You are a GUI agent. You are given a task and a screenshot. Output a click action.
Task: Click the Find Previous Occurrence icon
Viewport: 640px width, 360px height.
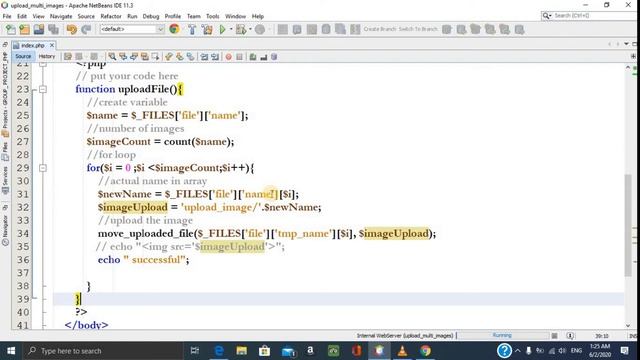point(123,57)
